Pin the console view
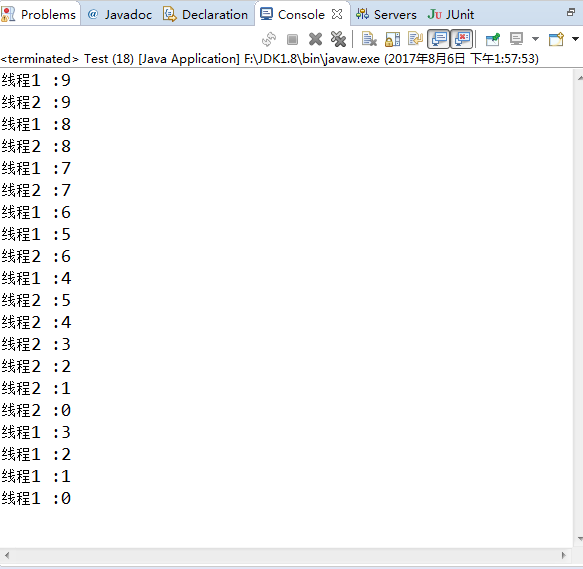 click(493, 39)
